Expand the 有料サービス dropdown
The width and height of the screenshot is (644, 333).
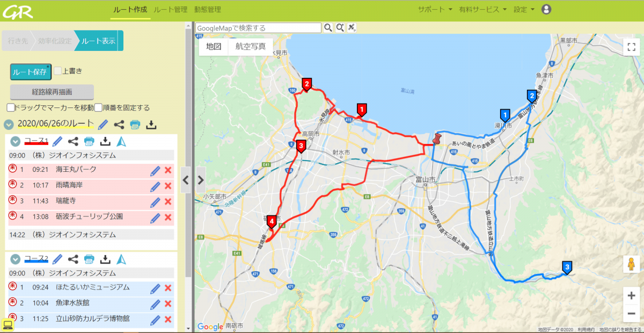(x=482, y=9)
